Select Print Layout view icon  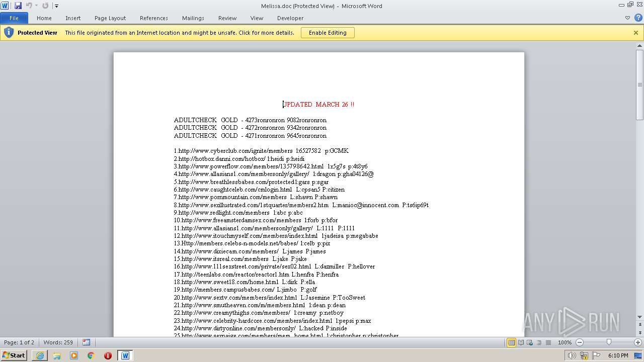511,342
